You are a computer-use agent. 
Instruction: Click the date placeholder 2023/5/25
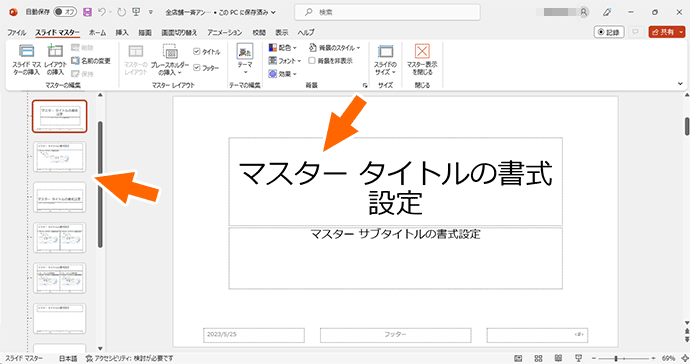tap(253, 335)
